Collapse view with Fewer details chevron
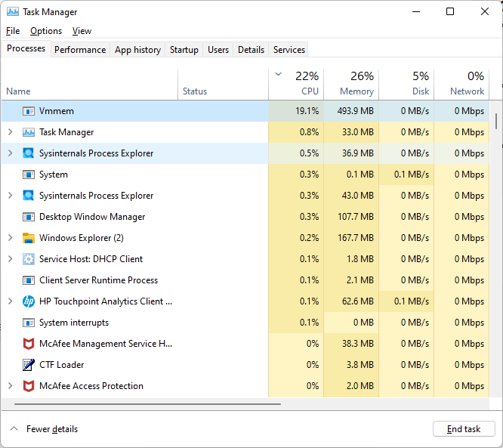 tap(14, 429)
